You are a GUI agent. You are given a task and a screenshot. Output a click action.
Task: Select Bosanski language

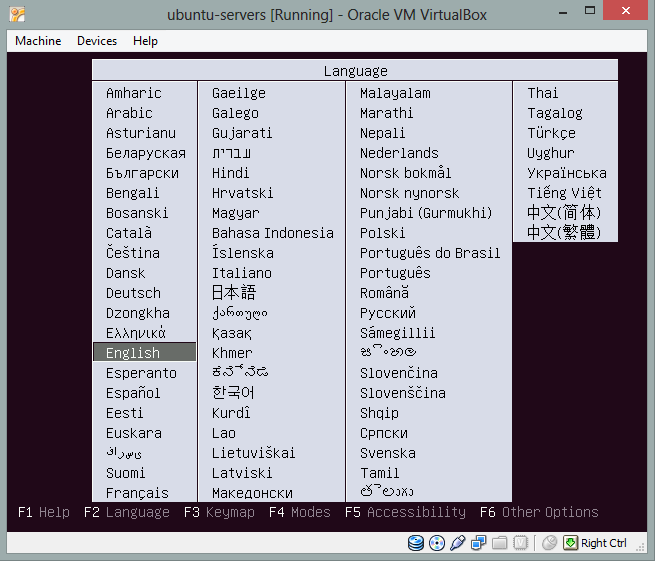[x=137, y=213]
